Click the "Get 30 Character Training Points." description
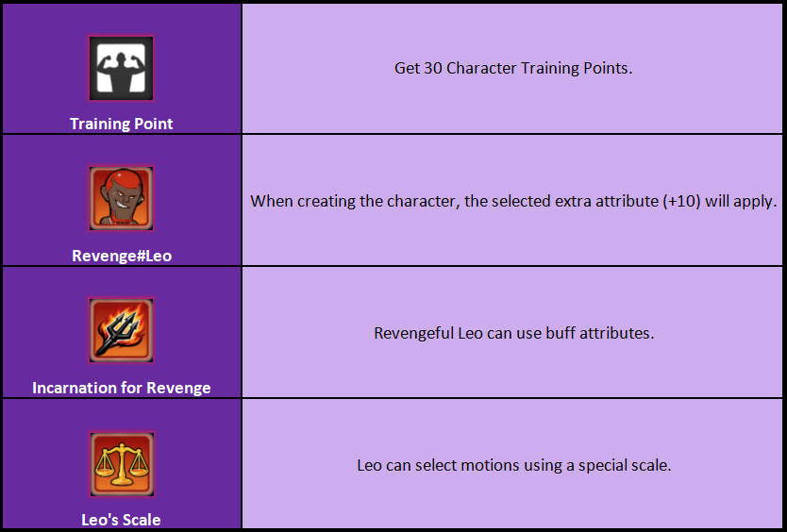The image size is (787, 532). coord(513,68)
